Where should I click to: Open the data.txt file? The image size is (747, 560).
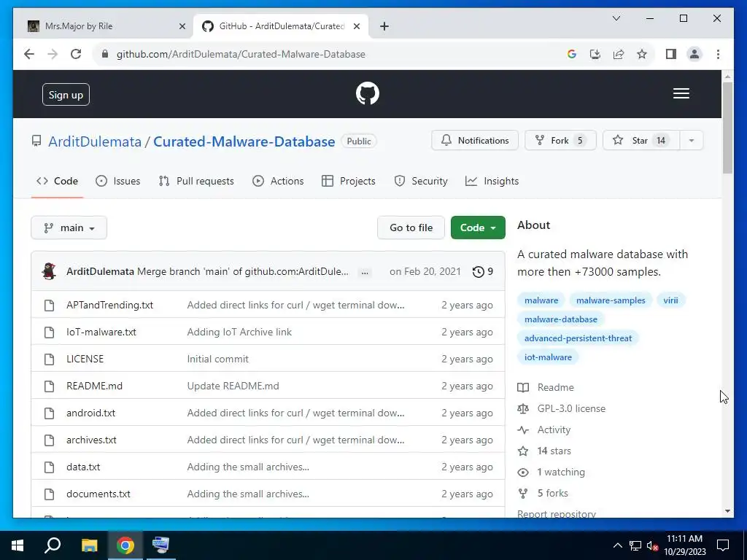(83, 467)
